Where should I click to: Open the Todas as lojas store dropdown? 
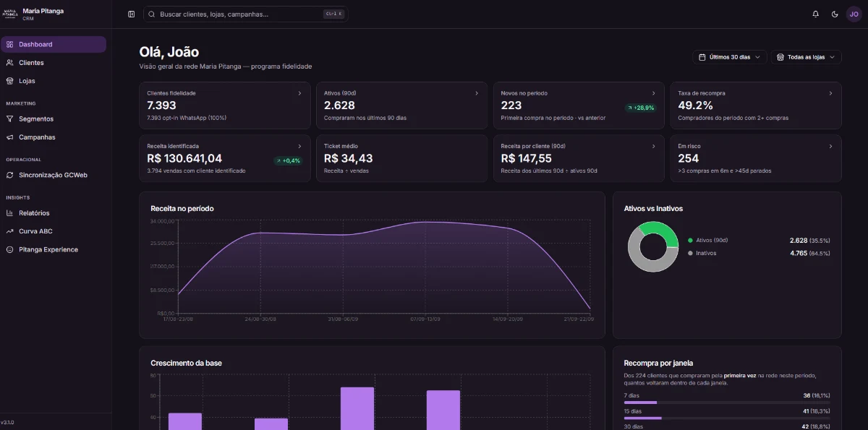pyautogui.click(x=806, y=57)
